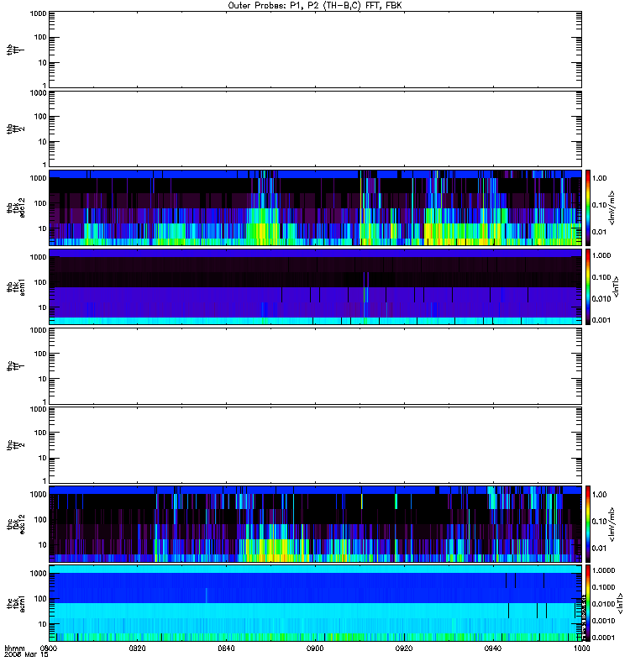The image size is (630, 672).
Task: Click the '<|nT|>' unit label of thb scm1 color bar
Action: coord(616,286)
